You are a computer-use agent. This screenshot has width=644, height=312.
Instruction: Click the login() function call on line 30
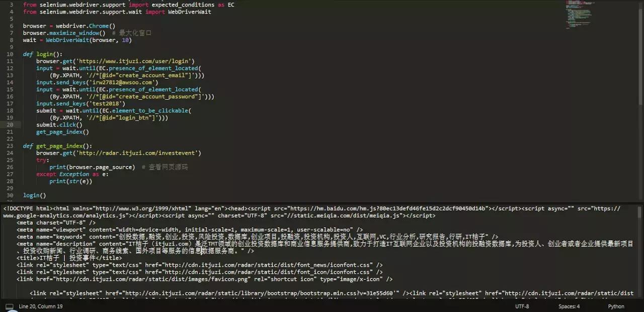pyautogui.click(x=34, y=195)
